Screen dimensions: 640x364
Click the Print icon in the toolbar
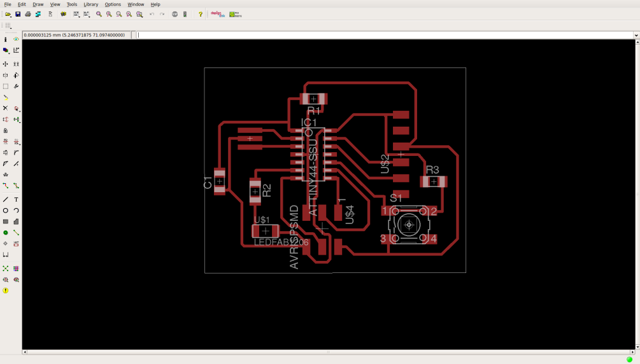point(28,14)
